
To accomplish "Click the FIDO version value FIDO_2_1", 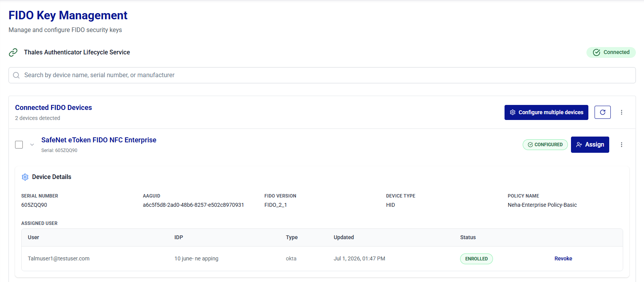I will (275, 205).
